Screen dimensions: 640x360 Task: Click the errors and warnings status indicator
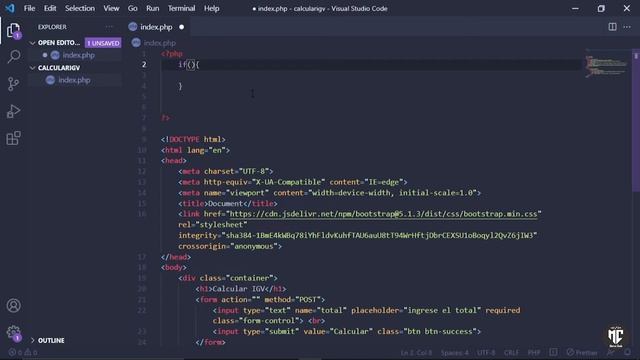coord(23,352)
